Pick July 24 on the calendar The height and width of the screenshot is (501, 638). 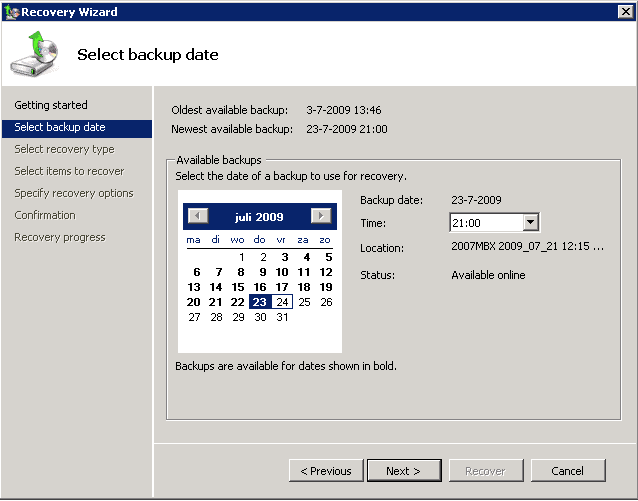pos(283,302)
